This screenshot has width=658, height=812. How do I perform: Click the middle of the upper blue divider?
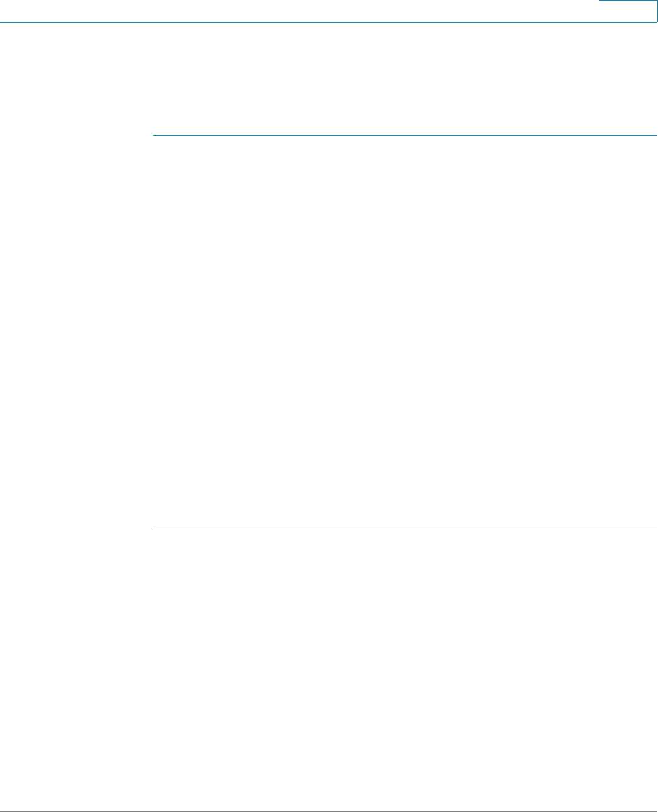[x=405, y=135]
